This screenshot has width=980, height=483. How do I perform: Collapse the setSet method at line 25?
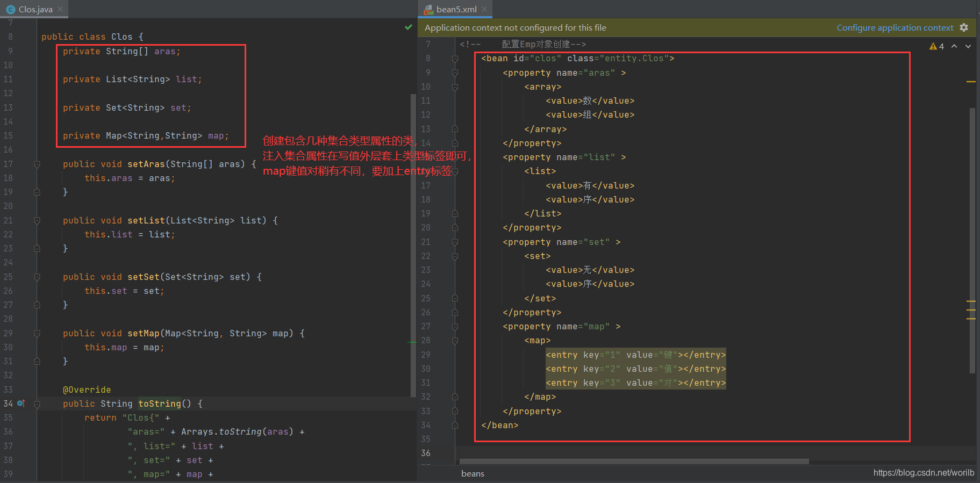[x=37, y=277]
